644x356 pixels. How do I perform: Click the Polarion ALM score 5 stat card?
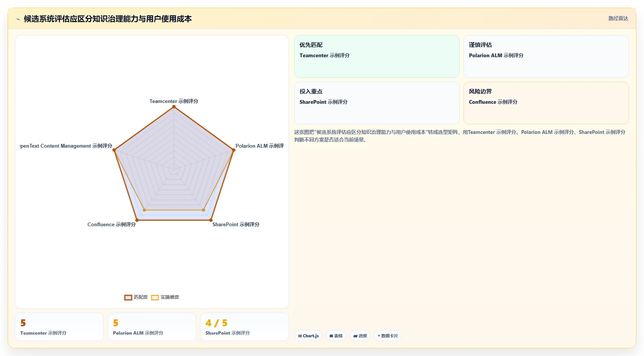point(152,327)
